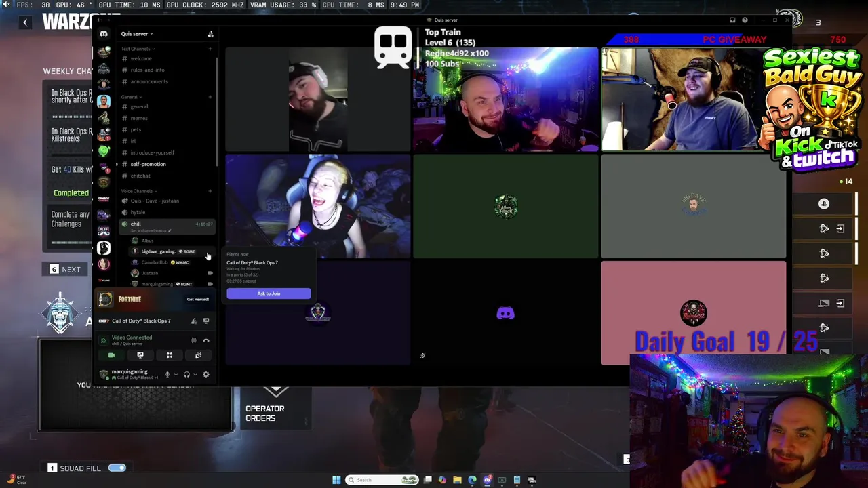Add a channel to Text Channels
Image resolution: width=868 pixels, height=488 pixels.
(x=210, y=49)
